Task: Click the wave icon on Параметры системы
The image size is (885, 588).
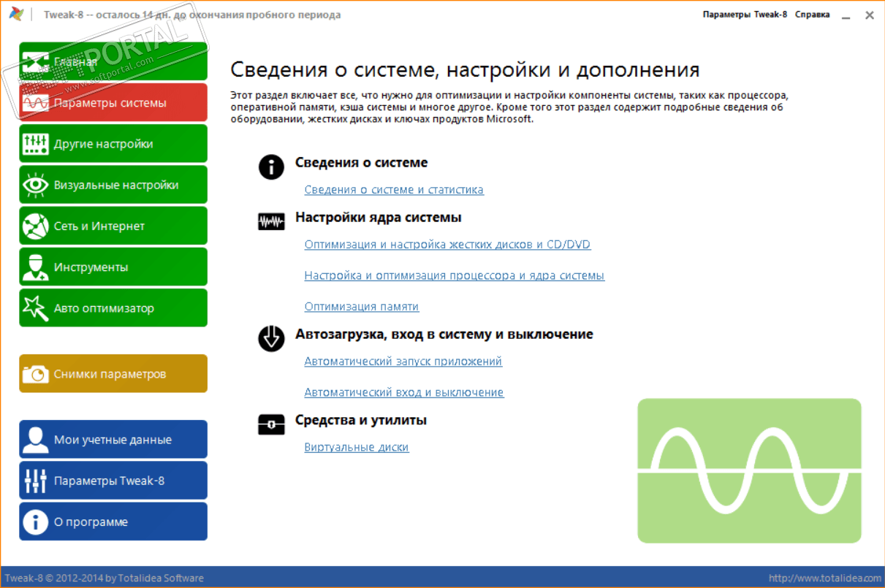Action: 35,103
